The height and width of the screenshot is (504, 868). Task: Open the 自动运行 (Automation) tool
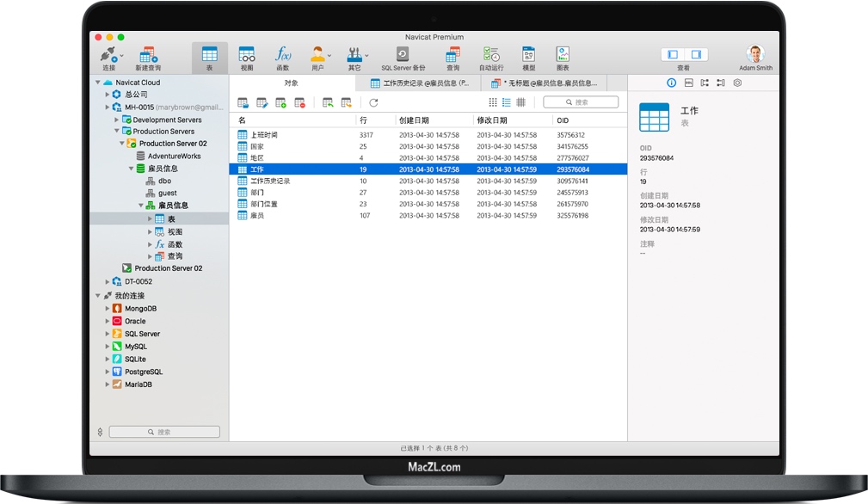491,53
